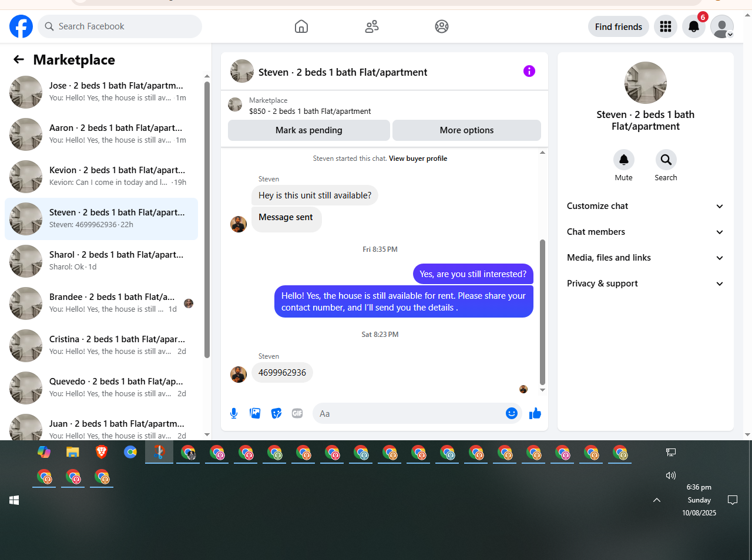This screenshot has height=560, width=752.
Task: Open the purple conversation information icon
Action: click(529, 71)
